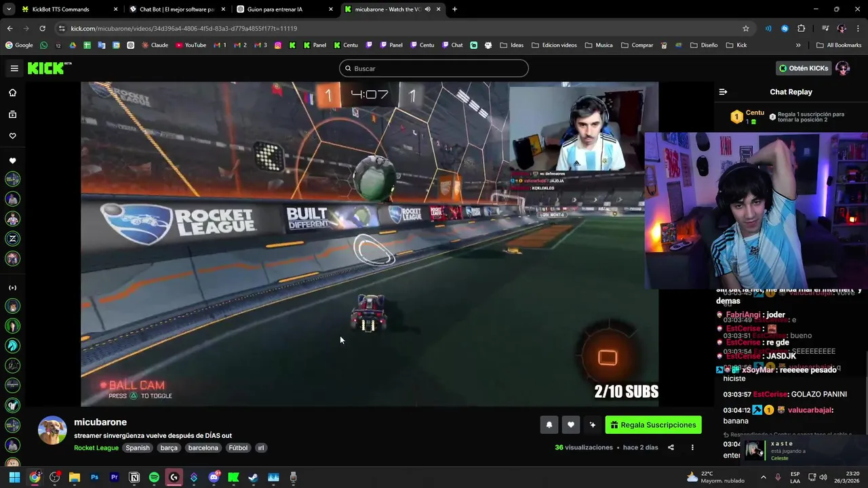Open Google bookmark

click(19, 45)
